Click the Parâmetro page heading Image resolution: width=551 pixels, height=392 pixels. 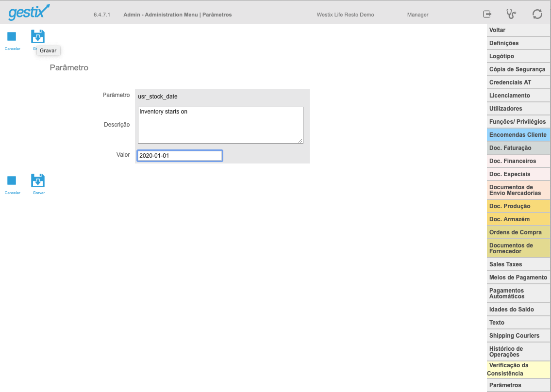point(69,68)
